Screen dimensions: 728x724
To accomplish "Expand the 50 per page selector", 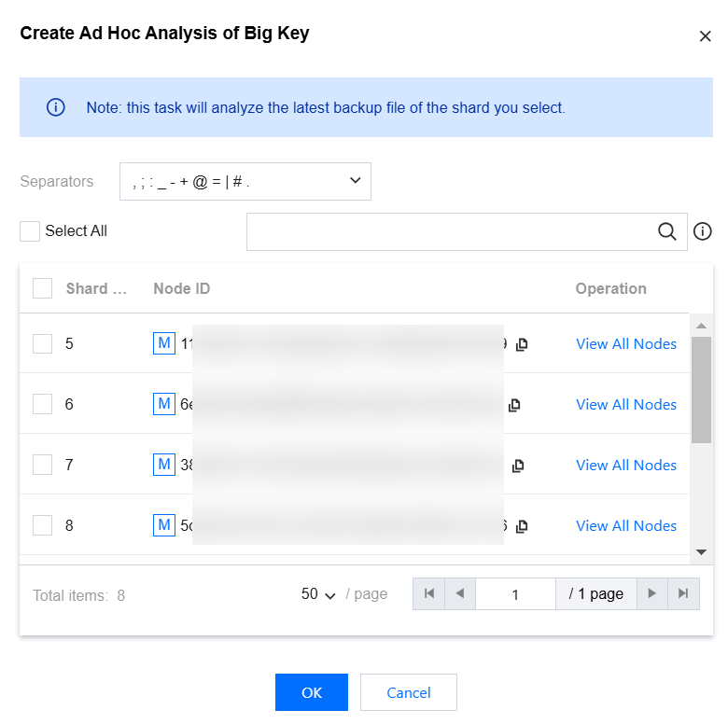I will pyautogui.click(x=318, y=594).
